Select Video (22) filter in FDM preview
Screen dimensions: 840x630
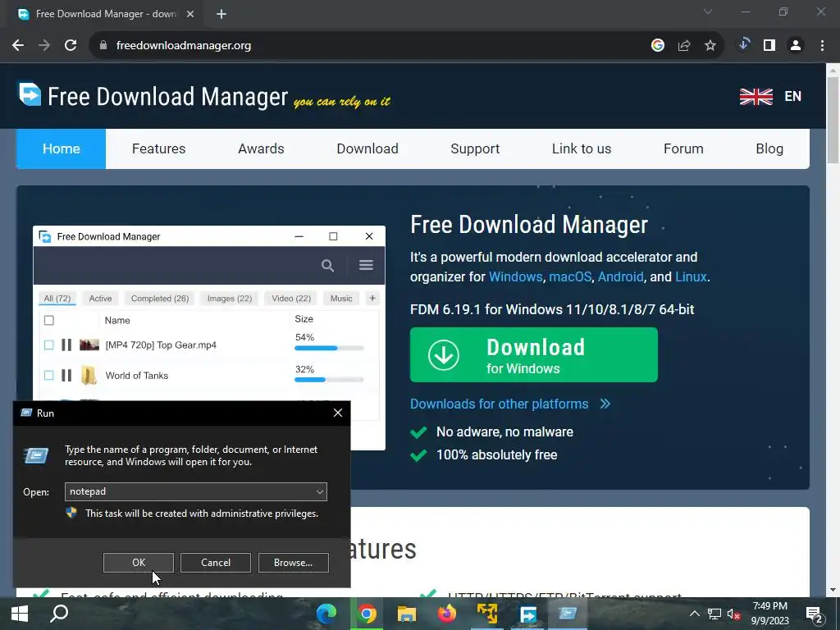291,299
